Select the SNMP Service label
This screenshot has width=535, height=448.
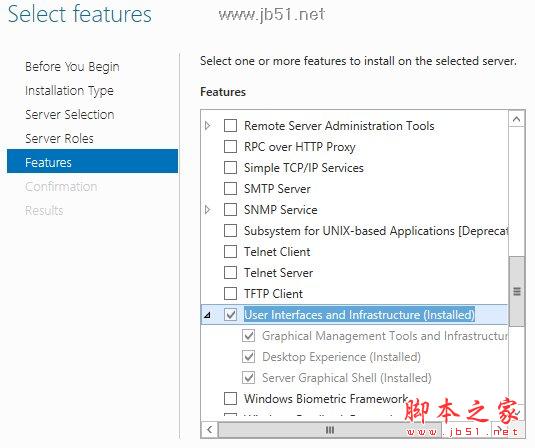[280, 209]
